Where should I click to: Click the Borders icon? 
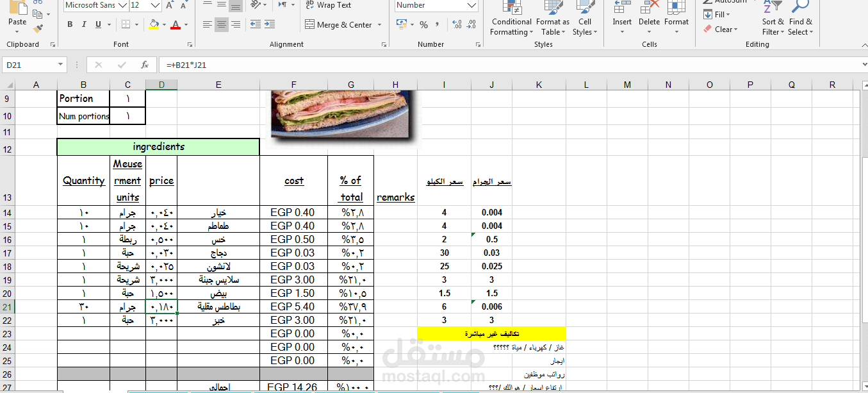pos(126,24)
